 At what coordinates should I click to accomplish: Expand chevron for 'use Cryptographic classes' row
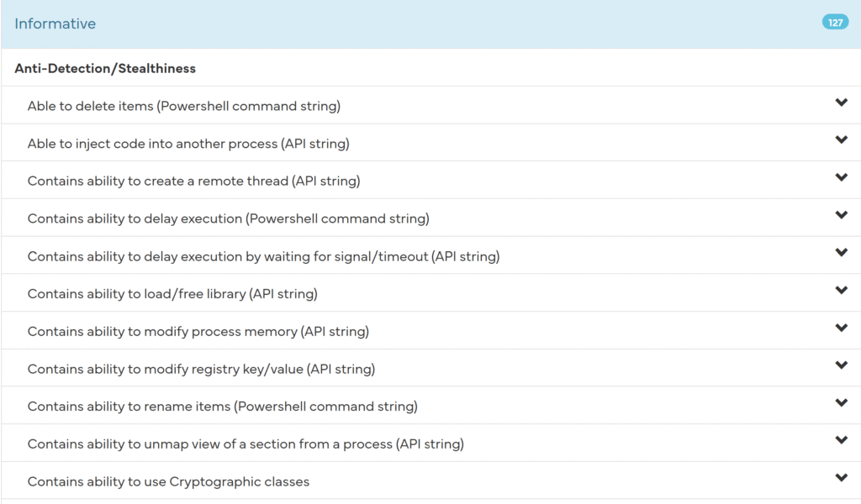841,478
